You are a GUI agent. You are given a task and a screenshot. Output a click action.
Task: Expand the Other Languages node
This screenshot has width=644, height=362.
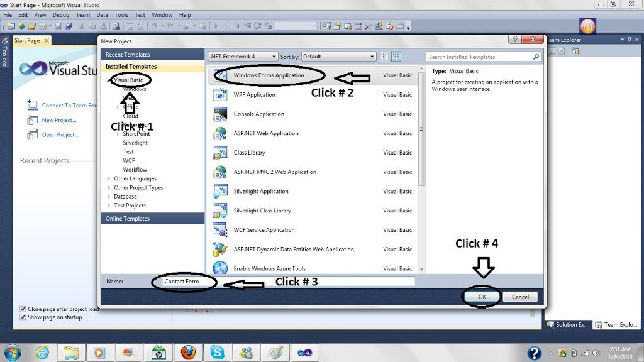[109, 178]
